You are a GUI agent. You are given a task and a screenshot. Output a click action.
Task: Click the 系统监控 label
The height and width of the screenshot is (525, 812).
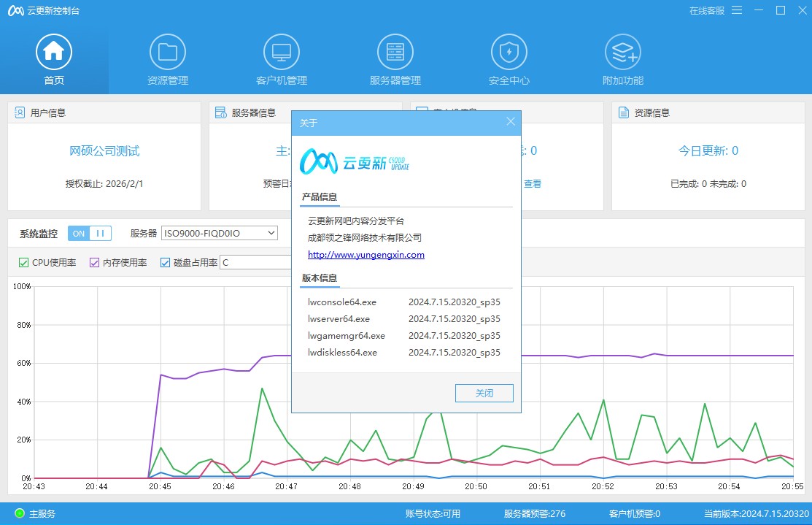39,234
